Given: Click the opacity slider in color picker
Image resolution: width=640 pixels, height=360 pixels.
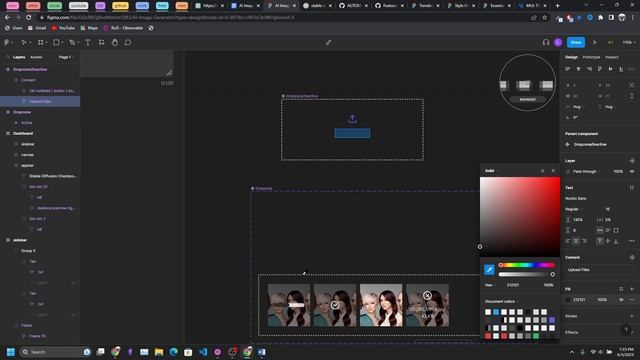Looking at the screenshot, I should [527, 274].
